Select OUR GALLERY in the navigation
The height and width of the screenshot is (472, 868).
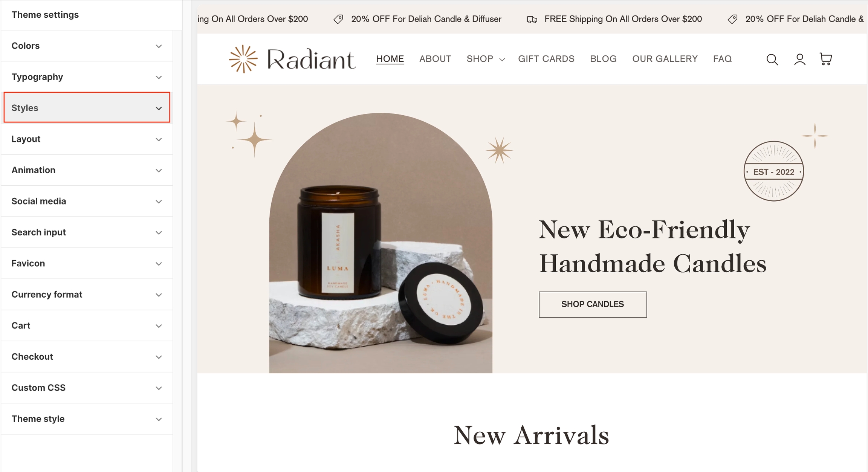665,59
